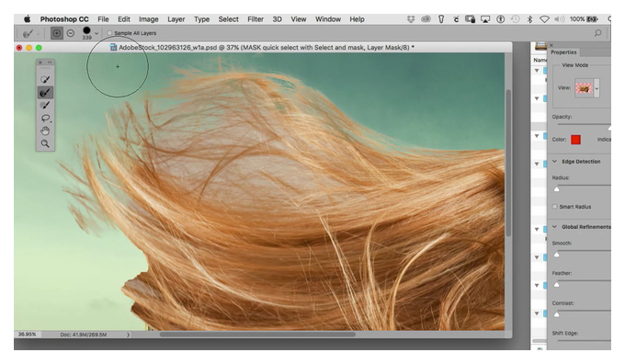Open the 3D menu
This screenshot has height=364, width=625.
click(x=277, y=19)
